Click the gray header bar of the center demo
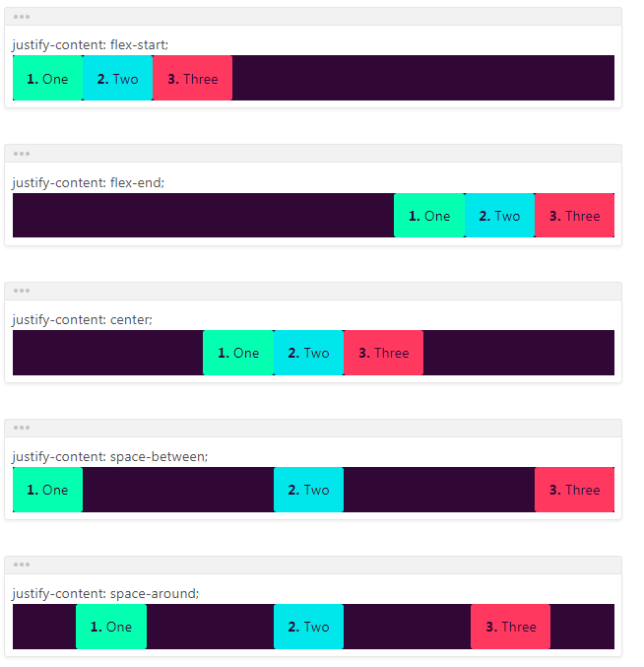 click(313, 292)
